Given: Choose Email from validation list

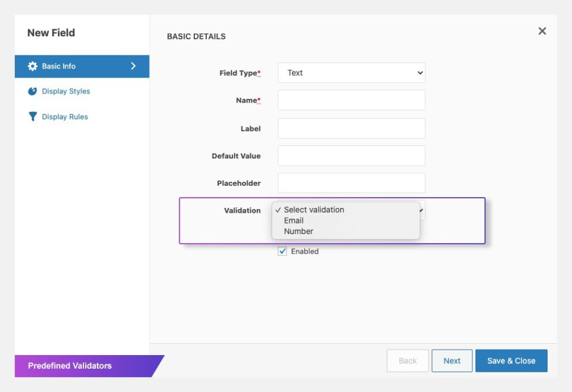Looking at the screenshot, I should pos(294,220).
